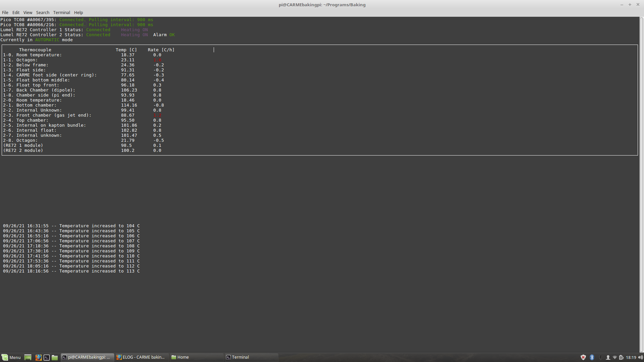This screenshot has height=362, width=644.
Task: Open the Wi-Fi network tray icon
Action: click(x=614, y=357)
